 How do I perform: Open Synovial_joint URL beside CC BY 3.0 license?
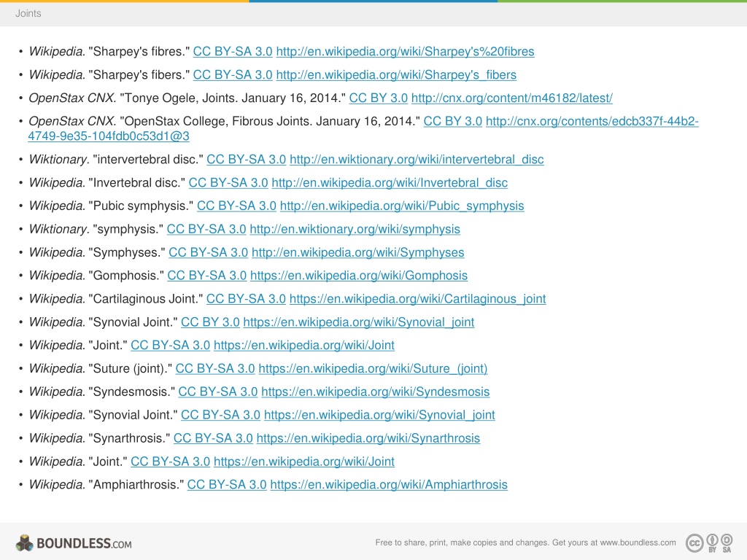(x=359, y=322)
